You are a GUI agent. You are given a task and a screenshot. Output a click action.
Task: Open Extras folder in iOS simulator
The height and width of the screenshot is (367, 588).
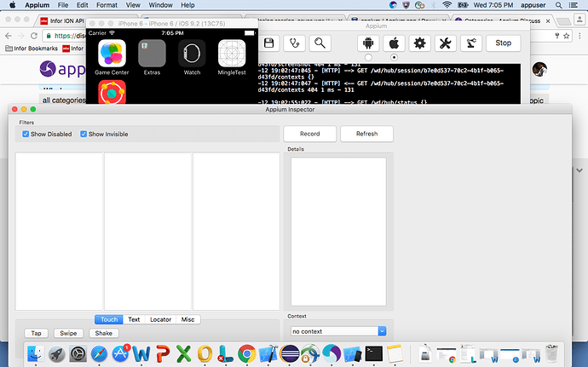click(x=152, y=57)
